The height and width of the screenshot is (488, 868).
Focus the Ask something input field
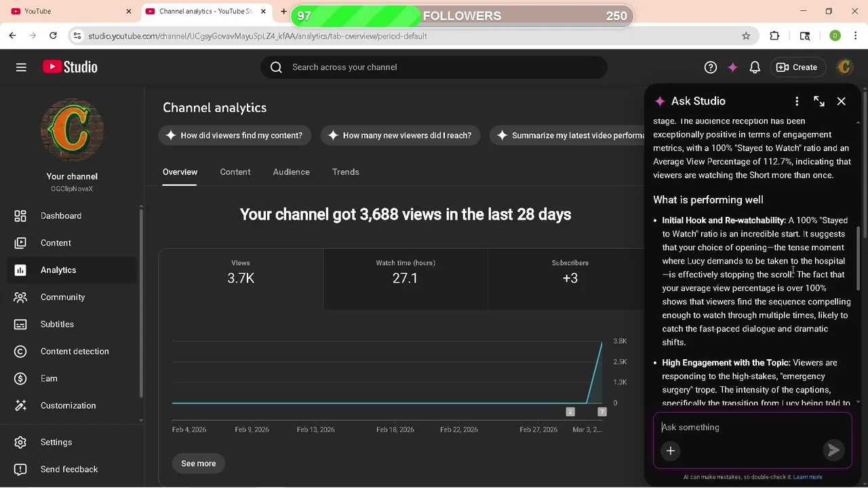pyautogui.click(x=752, y=427)
